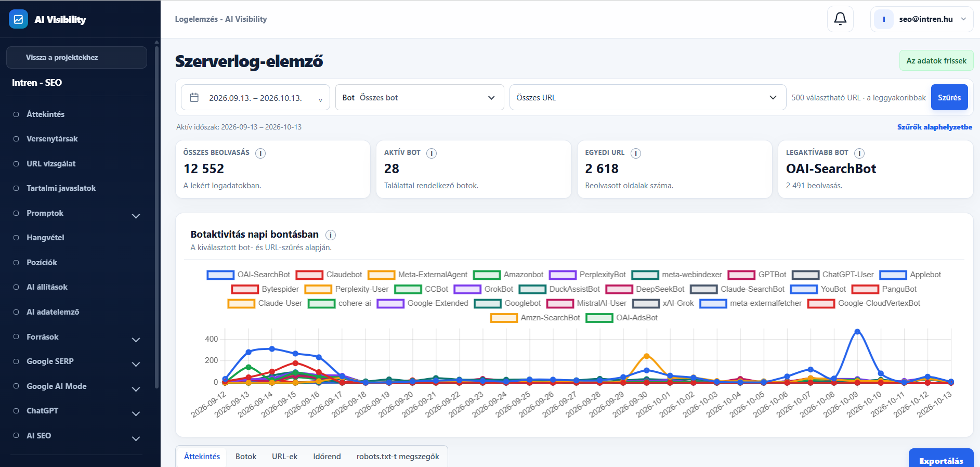This screenshot has height=467, width=980.
Task: Toggle Claudebot series in chart legend
Action: tap(329, 275)
